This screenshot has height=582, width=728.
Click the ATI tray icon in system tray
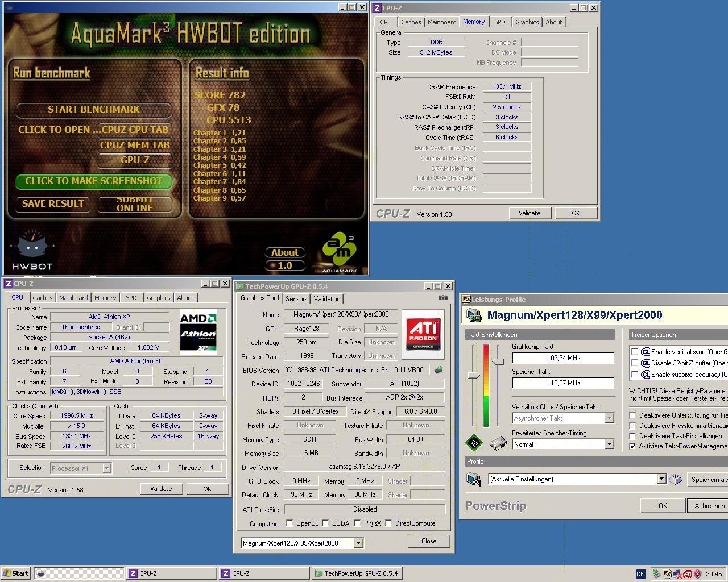click(688, 574)
